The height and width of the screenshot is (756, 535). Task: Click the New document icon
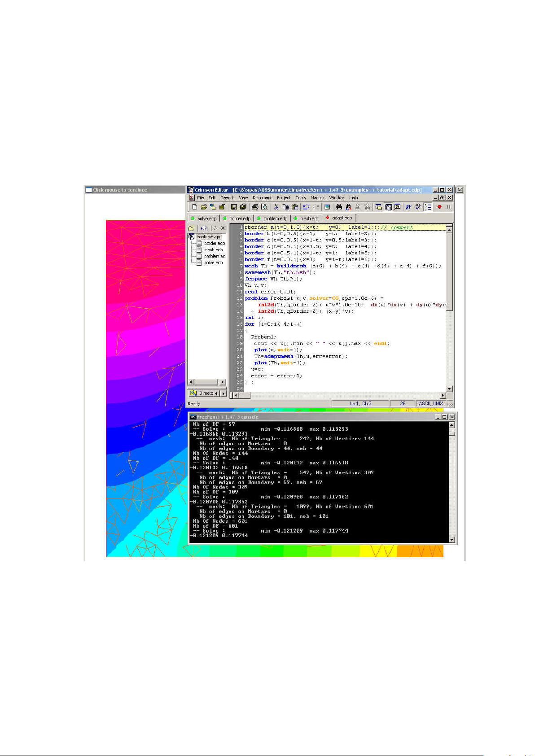coord(194,207)
